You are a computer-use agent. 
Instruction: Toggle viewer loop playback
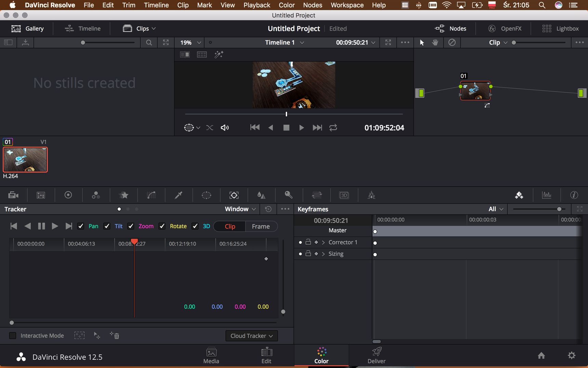coord(333,128)
